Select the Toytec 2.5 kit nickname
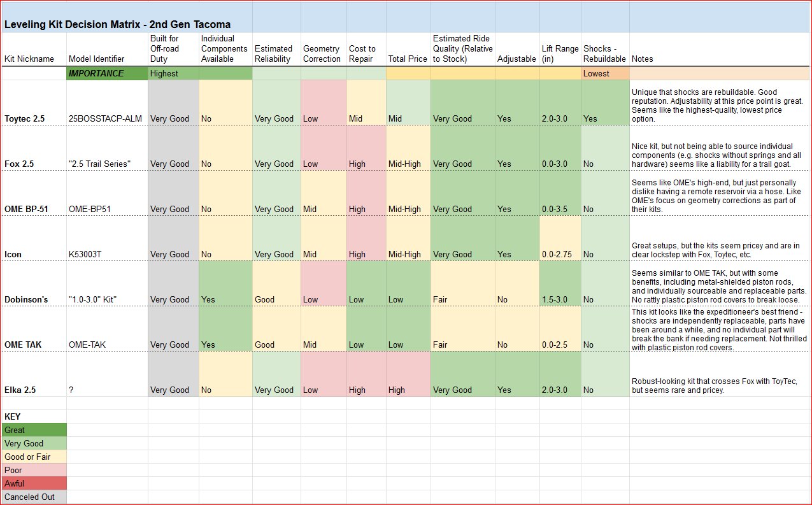The height and width of the screenshot is (505, 812). [34, 103]
